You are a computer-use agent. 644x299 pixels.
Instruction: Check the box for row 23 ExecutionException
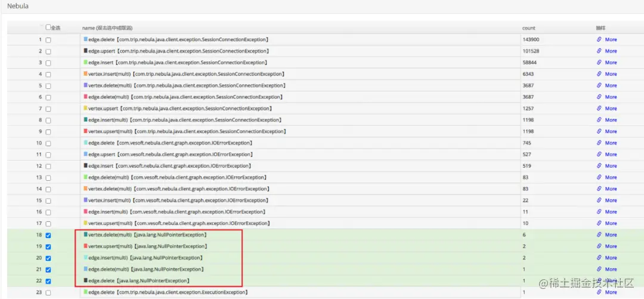pyautogui.click(x=48, y=293)
